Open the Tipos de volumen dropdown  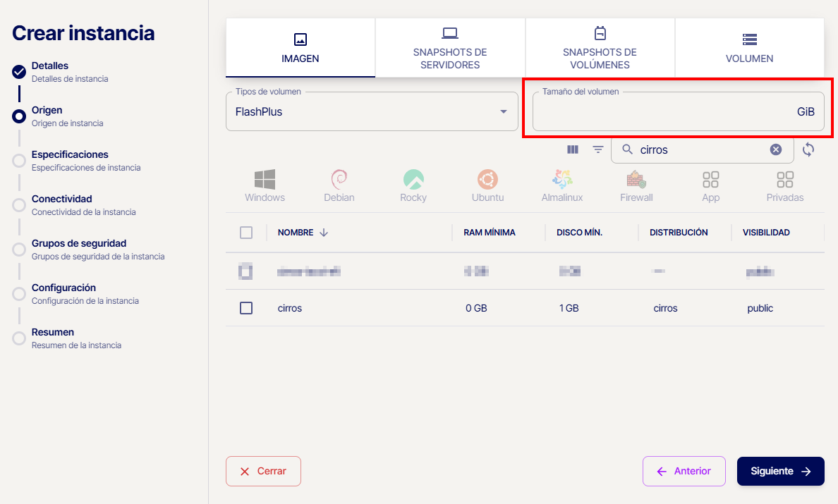click(372, 112)
